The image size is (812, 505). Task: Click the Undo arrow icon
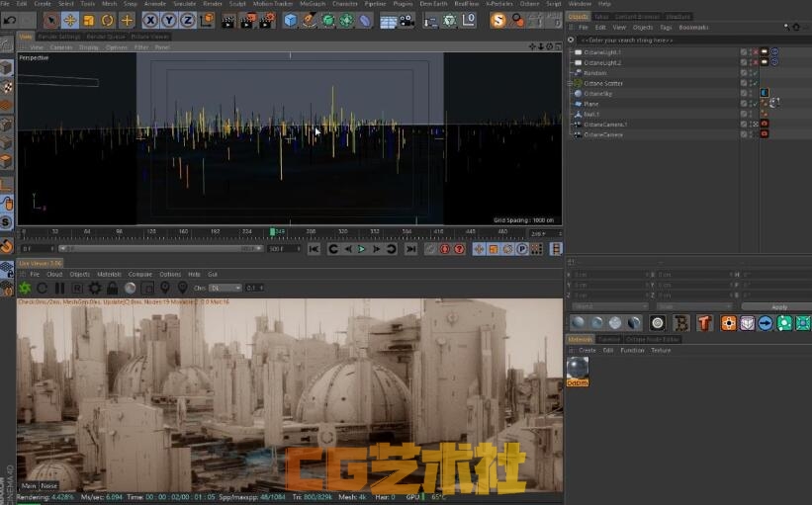pos(10,21)
